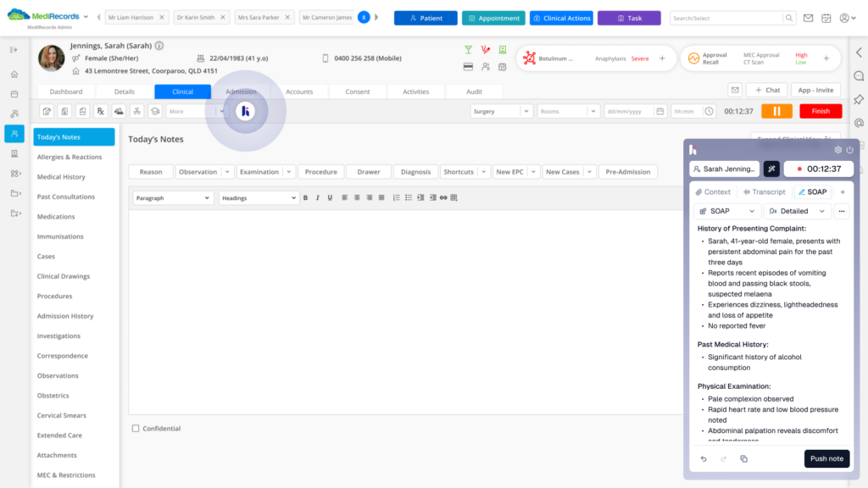Viewport: 868px width, 488px height.
Task: Expand the Surgery dropdown
Action: 502,111
